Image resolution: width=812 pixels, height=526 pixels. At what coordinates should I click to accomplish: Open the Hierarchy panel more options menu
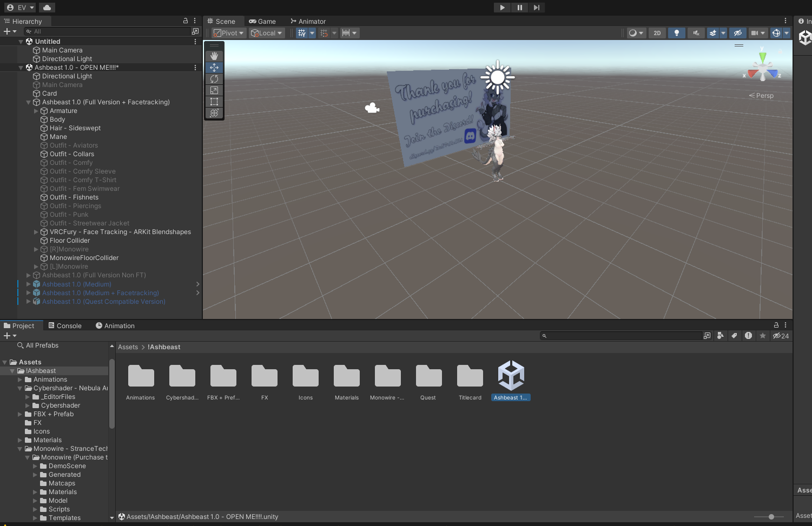click(195, 21)
